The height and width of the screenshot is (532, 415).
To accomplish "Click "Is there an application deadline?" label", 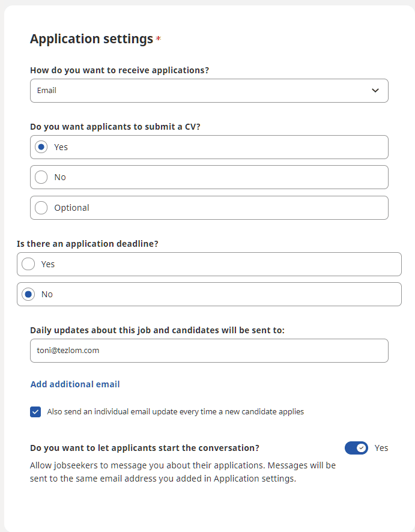I will pyautogui.click(x=91, y=244).
